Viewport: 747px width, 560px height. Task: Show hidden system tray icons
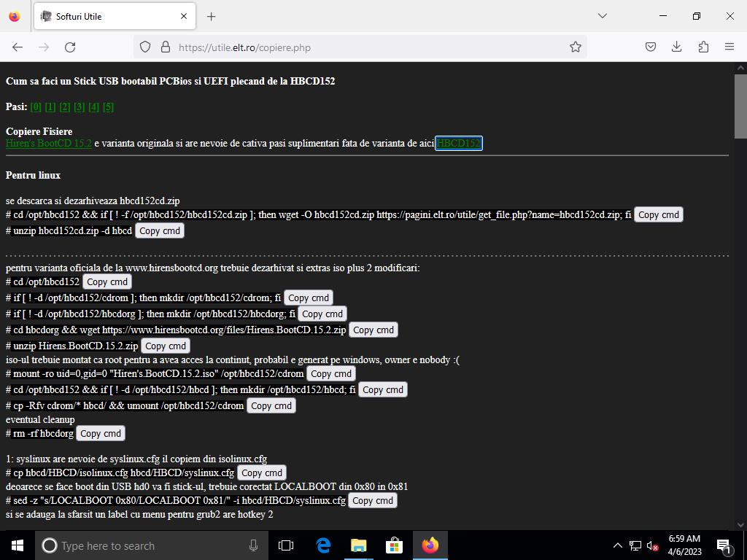tap(617, 545)
